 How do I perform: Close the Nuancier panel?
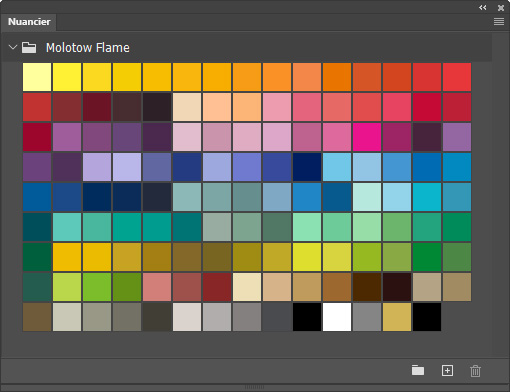tap(501, 8)
